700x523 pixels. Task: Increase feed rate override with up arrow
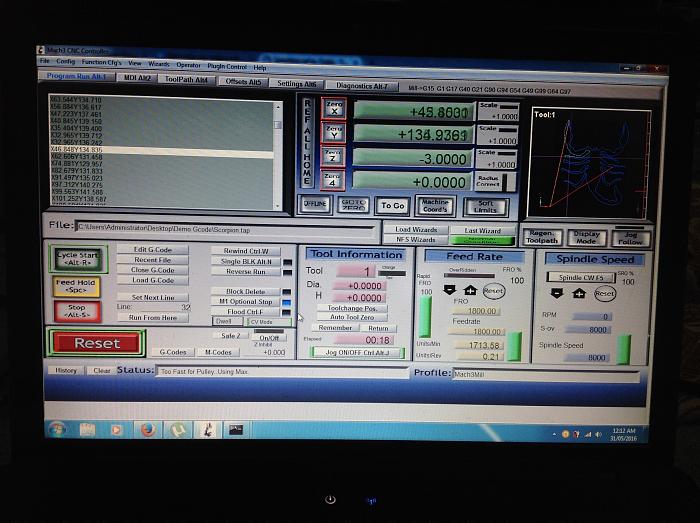[x=470, y=291]
